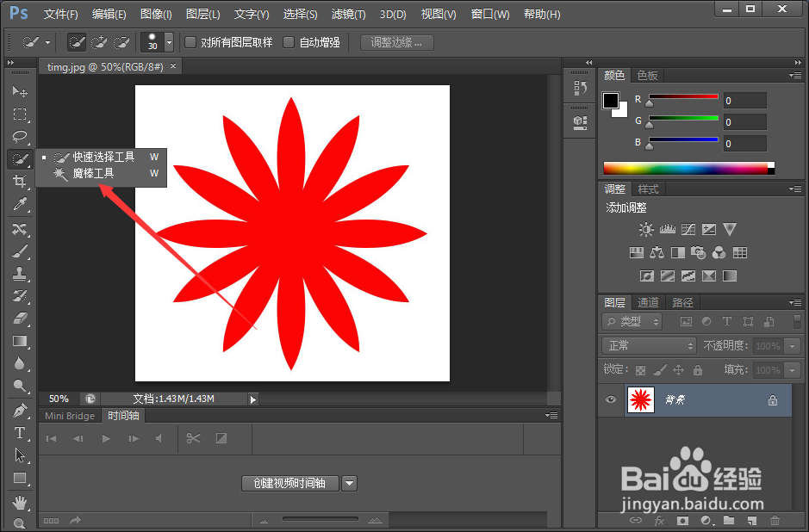The height and width of the screenshot is (532, 809).
Task: Open the History panel icon
Action: 580,88
